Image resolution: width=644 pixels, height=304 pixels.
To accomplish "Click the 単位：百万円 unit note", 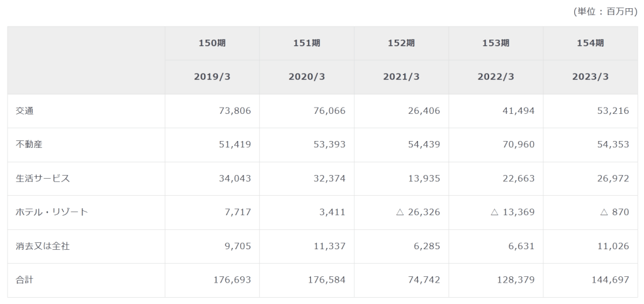I will click(x=605, y=11).
